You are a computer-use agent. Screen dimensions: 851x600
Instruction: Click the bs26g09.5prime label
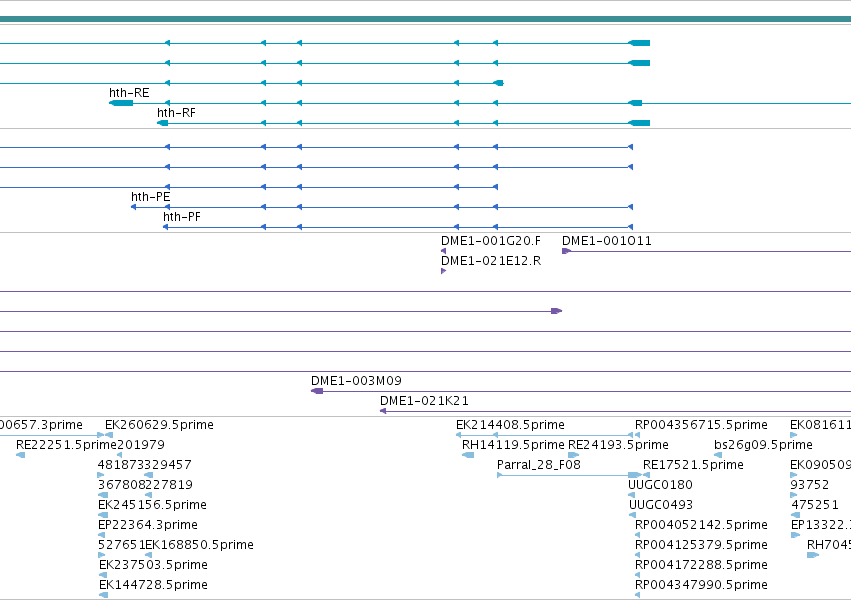pyautogui.click(x=763, y=445)
